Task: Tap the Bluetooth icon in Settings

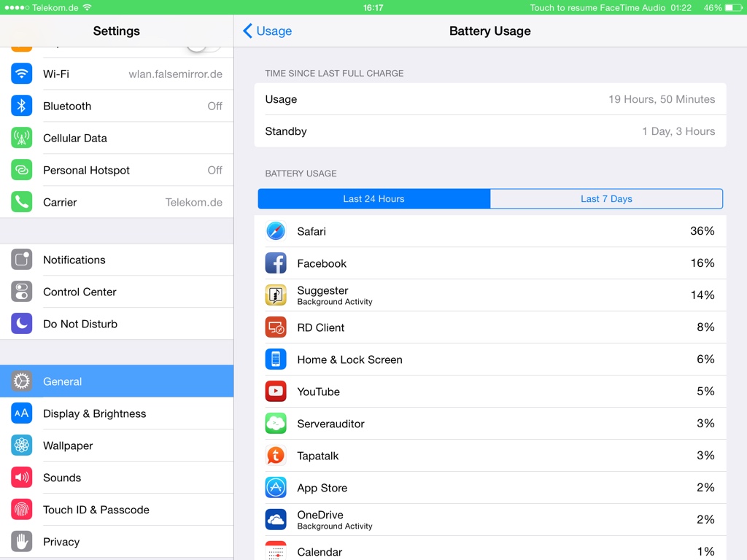Action: (x=21, y=106)
